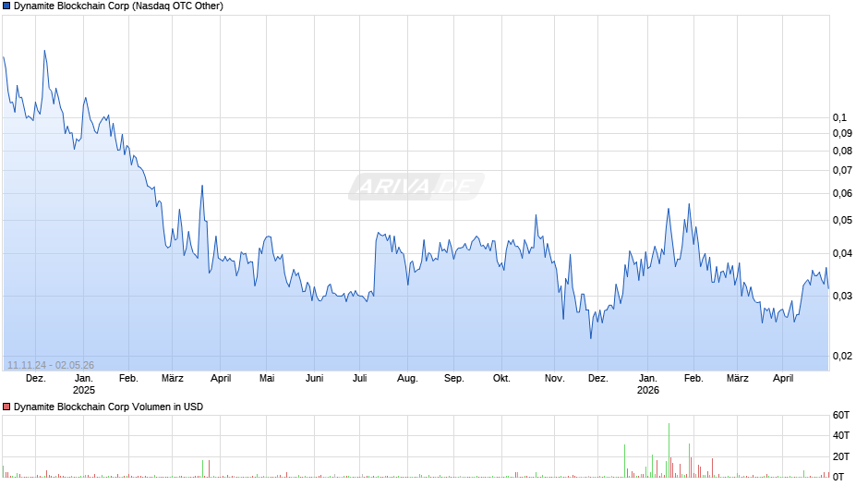This screenshot has width=868, height=486.
Task: Click the 'Jan. 2026' time axis label
Action: click(x=647, y=384)
